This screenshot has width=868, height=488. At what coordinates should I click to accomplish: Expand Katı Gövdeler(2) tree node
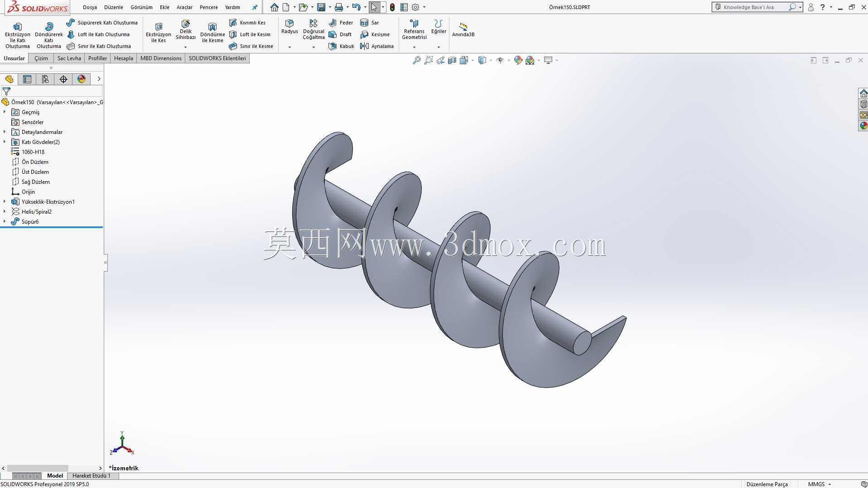5,142
